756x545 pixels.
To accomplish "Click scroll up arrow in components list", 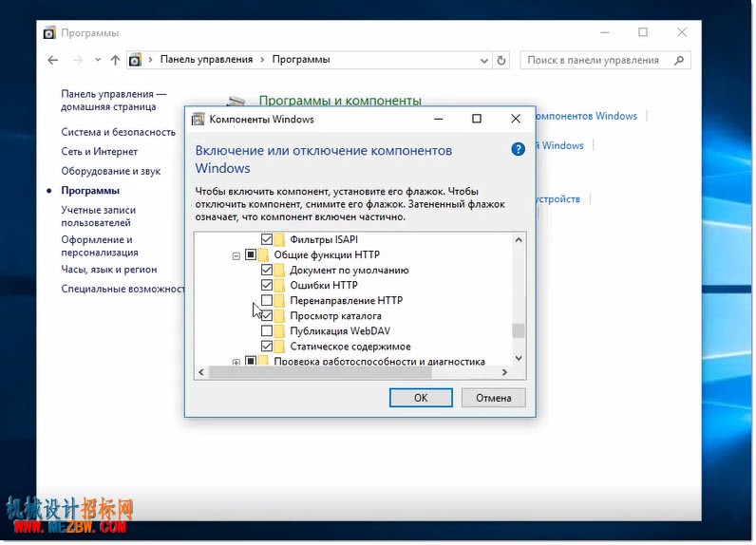I will [x=519, y=239].
